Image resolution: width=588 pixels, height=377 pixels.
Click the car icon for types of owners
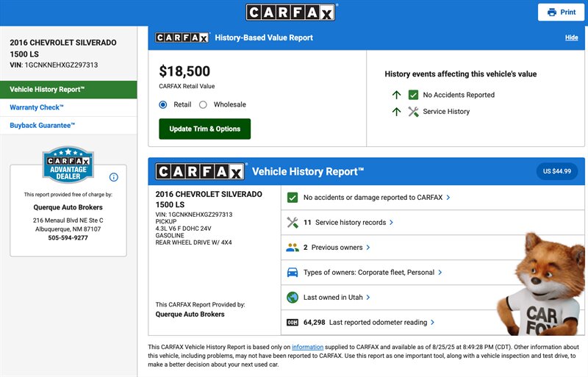click(292, 273)
